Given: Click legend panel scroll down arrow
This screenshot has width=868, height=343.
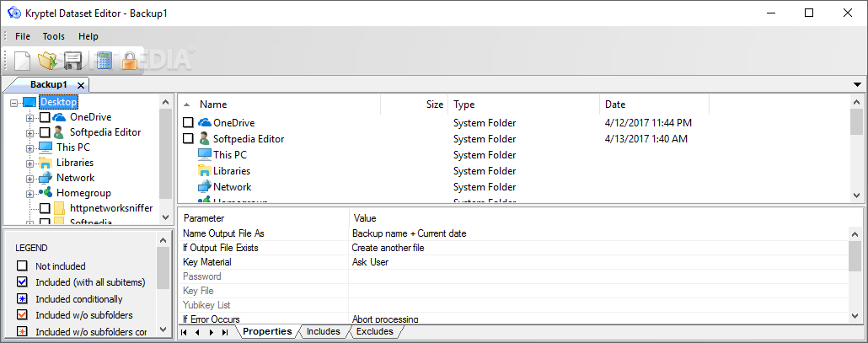Looking at the screenshot, I should 163,330.
